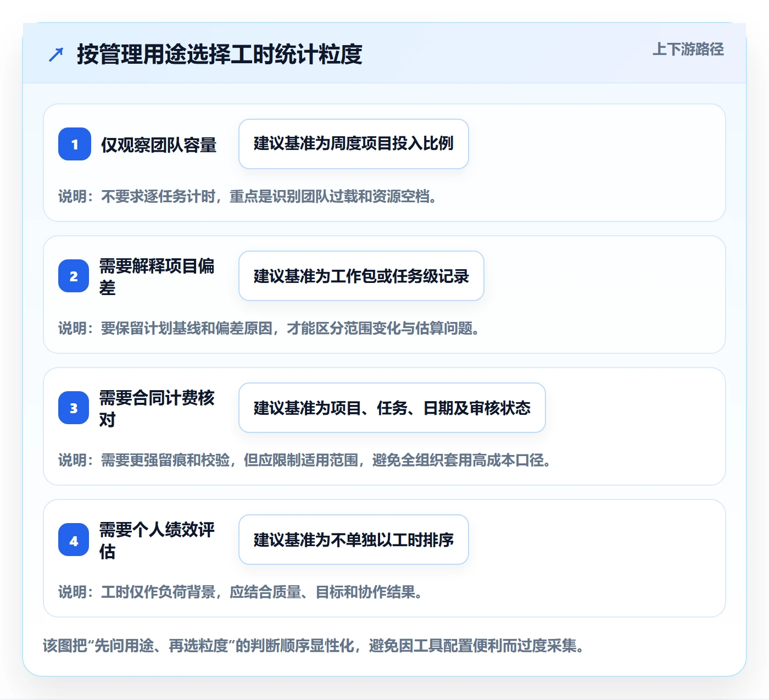Open the 上下游路径 label in header

(688, 49)
